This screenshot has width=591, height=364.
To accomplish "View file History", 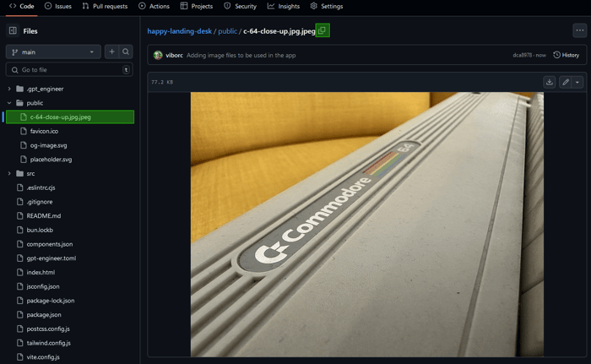I will (567, 55).
